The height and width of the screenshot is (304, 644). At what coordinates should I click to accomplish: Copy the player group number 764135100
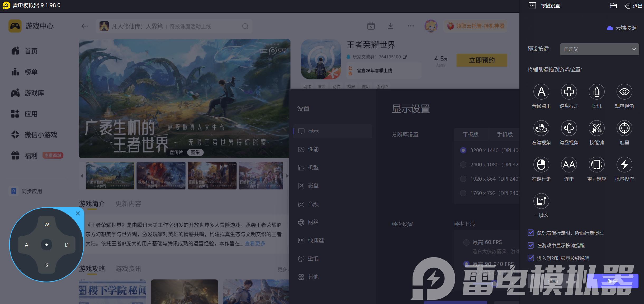405,57
